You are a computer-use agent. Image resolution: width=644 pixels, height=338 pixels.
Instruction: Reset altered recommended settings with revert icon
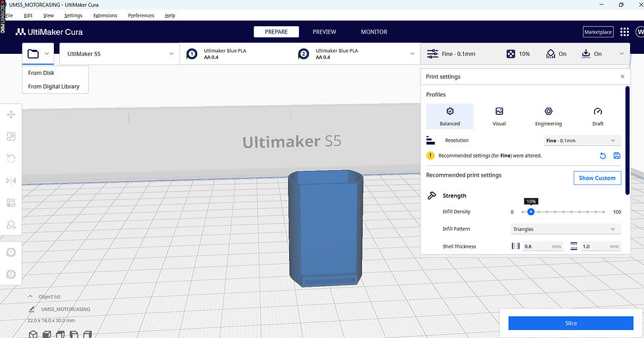click(603, 156)
